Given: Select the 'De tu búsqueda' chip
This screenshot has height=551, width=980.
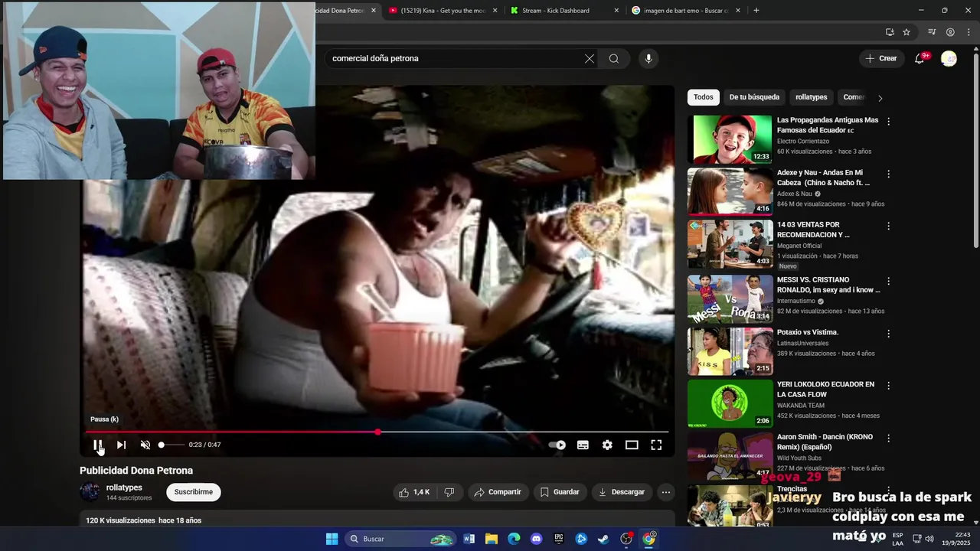Looking at the screenshot, I should (754, 97).
